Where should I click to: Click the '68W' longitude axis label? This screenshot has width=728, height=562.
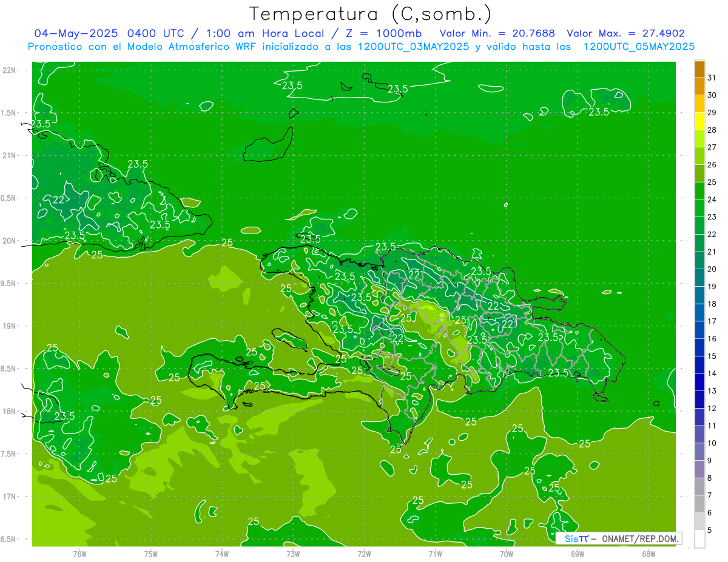point(649,554)
